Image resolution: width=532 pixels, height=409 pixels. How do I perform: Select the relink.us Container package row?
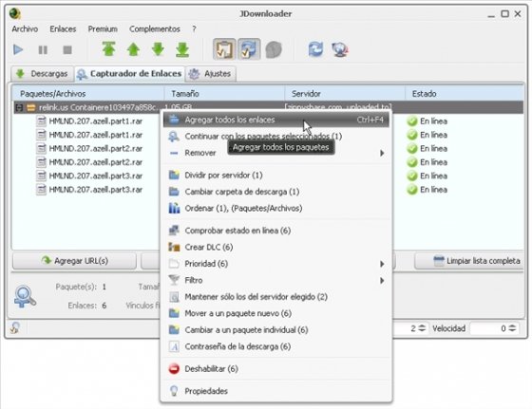coord(268,108)
